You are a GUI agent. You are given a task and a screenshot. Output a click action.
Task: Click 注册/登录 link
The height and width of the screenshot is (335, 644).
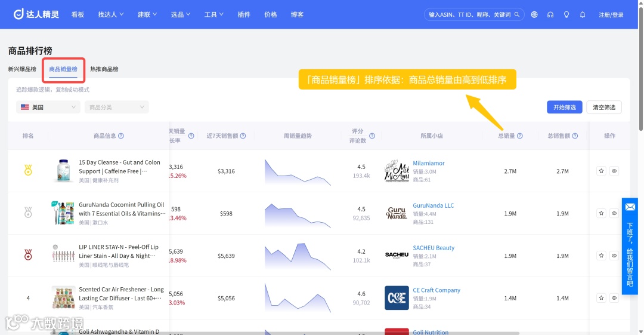(x=611, y=15)
